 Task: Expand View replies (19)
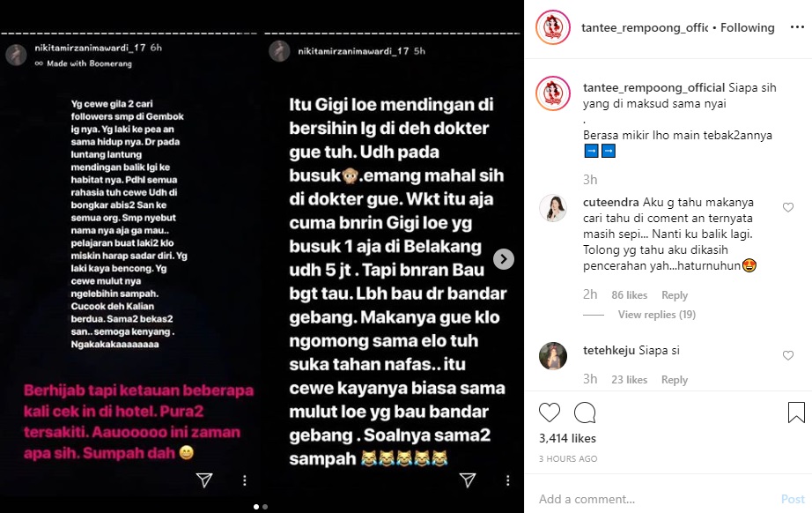[657, 315]
